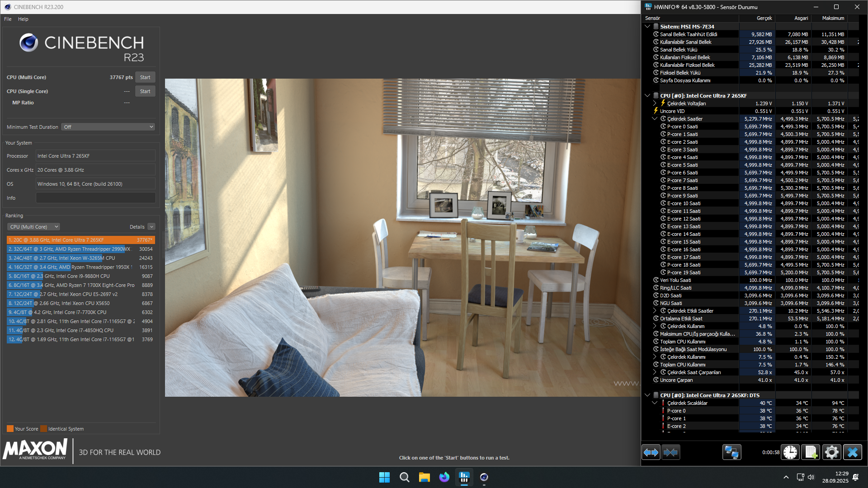868x488 pixels.
Task: Click Asgari column header
Action: click(x=793, y=18)
